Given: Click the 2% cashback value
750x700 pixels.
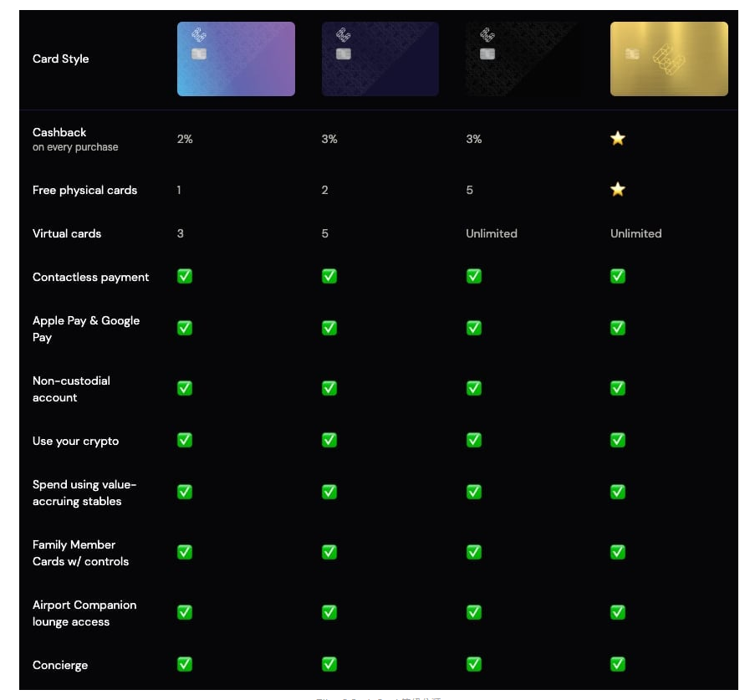Looking at the screenshot, I should click(x=185, y=139).
